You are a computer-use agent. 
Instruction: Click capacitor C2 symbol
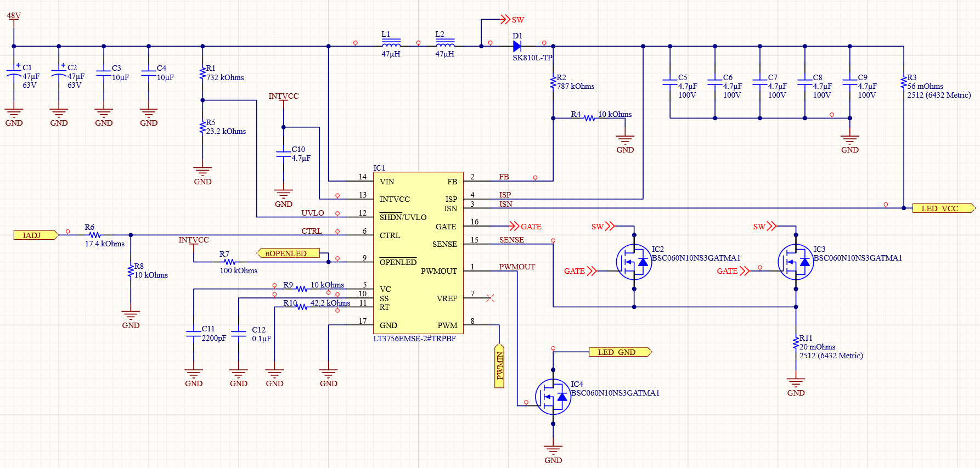click(59, 71)
